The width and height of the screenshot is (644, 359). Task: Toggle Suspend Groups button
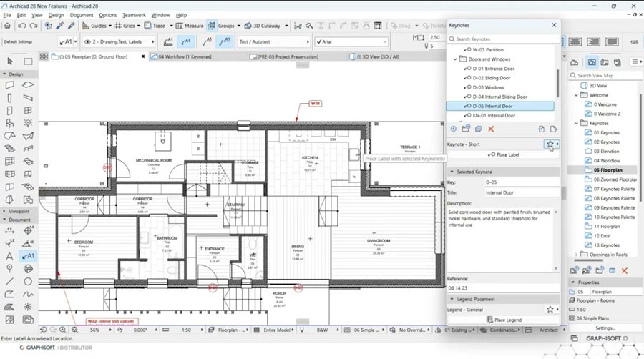click(x=211, y=26)
